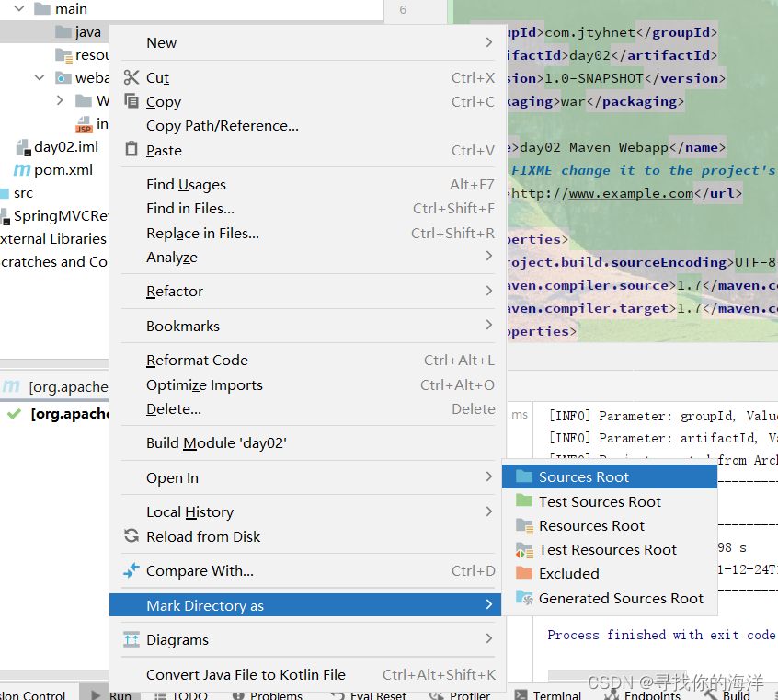This screenshot has height=700, width=778.
Task: Open the Build tool window tab
Action: click(x=727, y=694)
